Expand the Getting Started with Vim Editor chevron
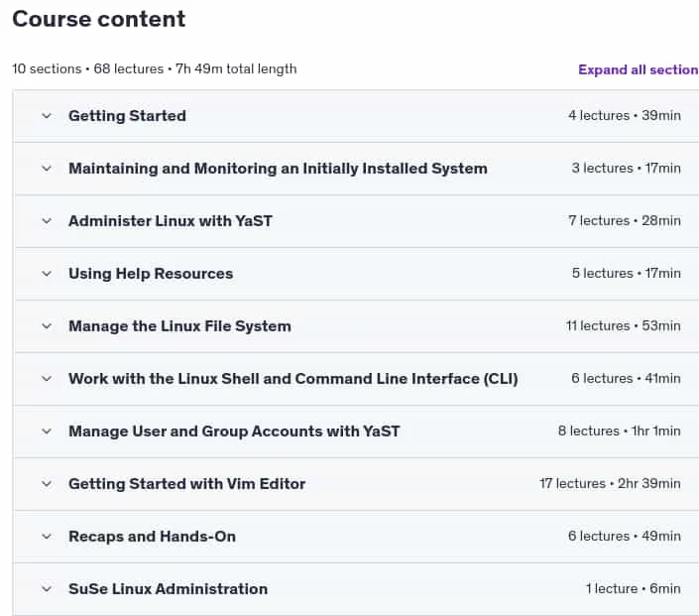 tap(47, 484)
